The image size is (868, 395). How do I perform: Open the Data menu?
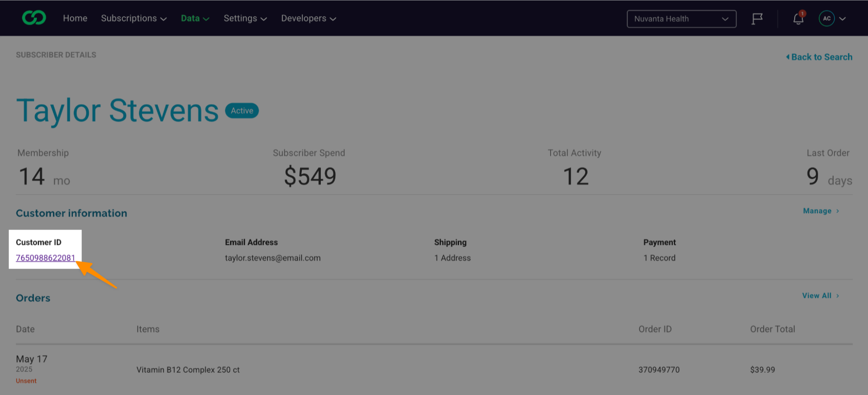(195, 18)
